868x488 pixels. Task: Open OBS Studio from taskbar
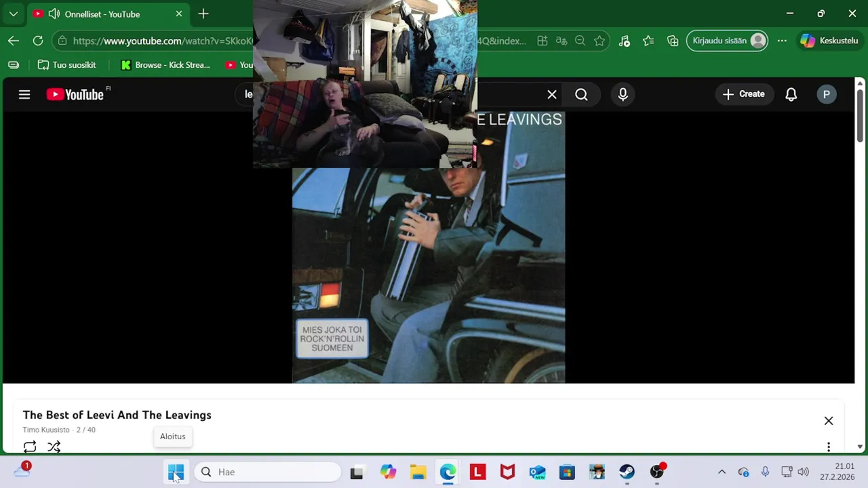(656, 472)
